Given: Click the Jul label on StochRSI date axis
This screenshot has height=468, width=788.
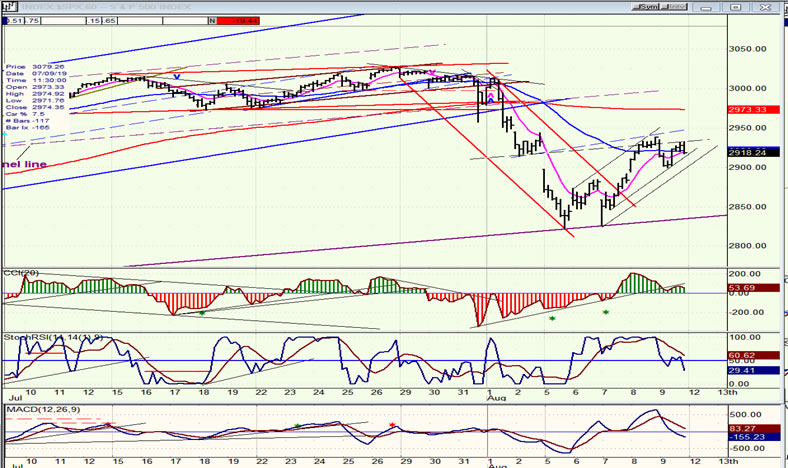Looking at the screenshot, I should [x=16, y=398].
